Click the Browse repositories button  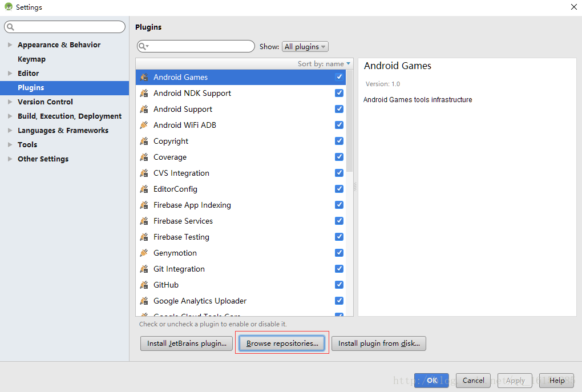point(282,343)
